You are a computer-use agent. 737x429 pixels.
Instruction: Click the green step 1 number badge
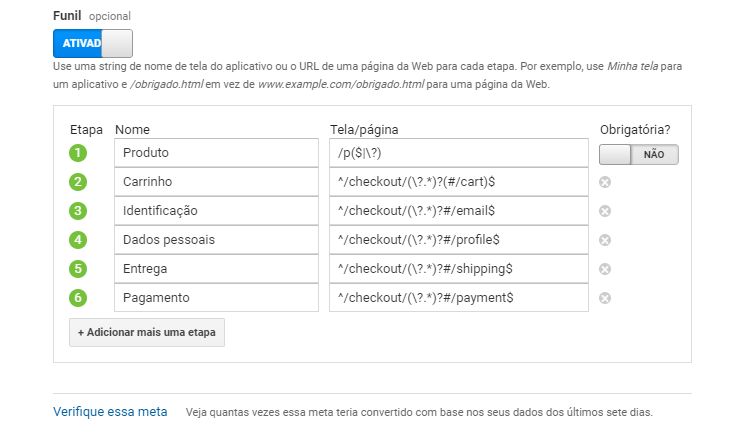pyautogui.click(x=79, y=153)
